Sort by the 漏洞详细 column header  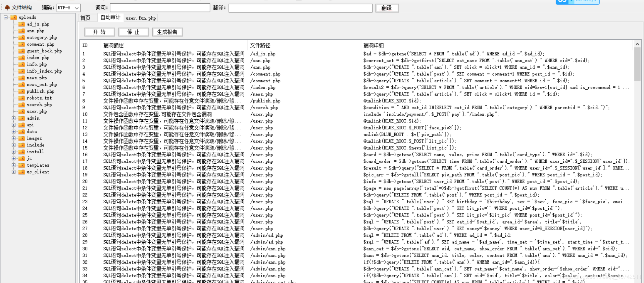497,45
